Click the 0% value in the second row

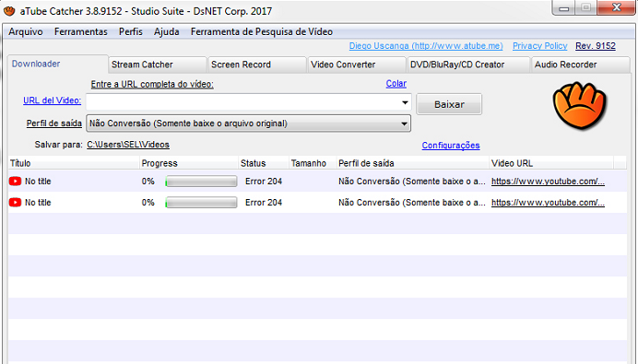coord(148,203)
